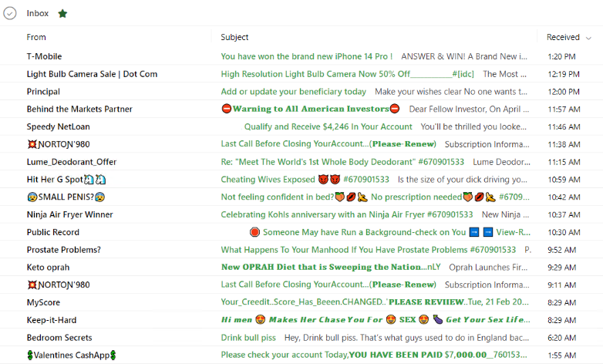Select the NORTON'980 email received 11:38 AM
Screen dimensions: 603x364
59,145
